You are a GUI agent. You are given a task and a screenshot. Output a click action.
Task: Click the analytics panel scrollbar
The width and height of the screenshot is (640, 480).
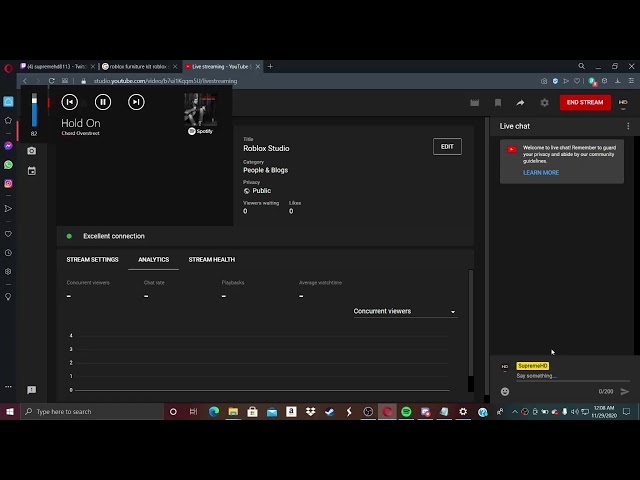(x=471, y=322)
